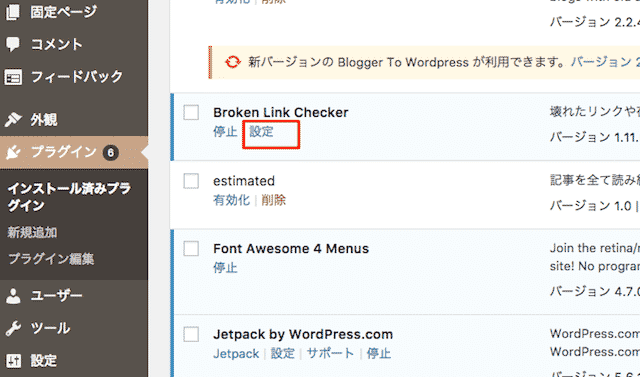The width and height of the screenshot is (640, 377).
Task: Click the 新バージョンの Blogger To Wordpress notice text
Action: click(x=407, y=62)
